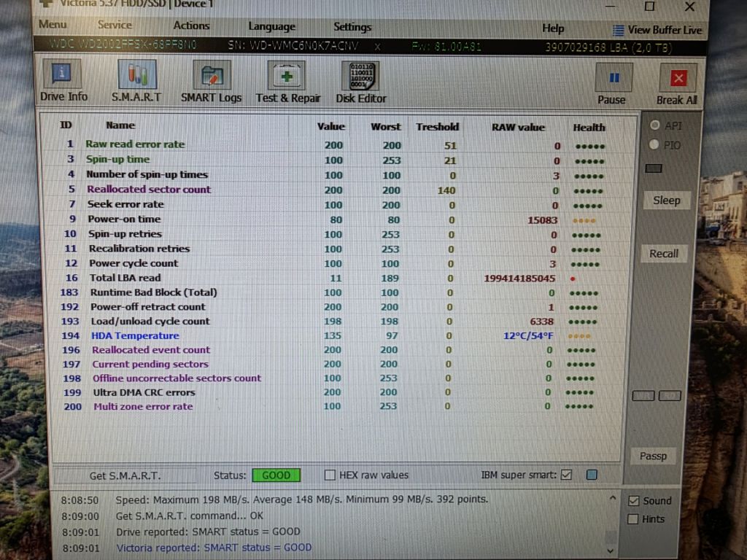The image size is (747, 560).
Task: Open the Language menu
Action: point(271,27)
